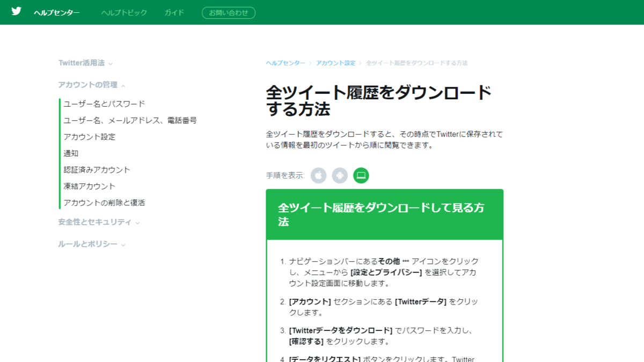
Task: Click the Twitter bird logo
Action: (16, 11)
